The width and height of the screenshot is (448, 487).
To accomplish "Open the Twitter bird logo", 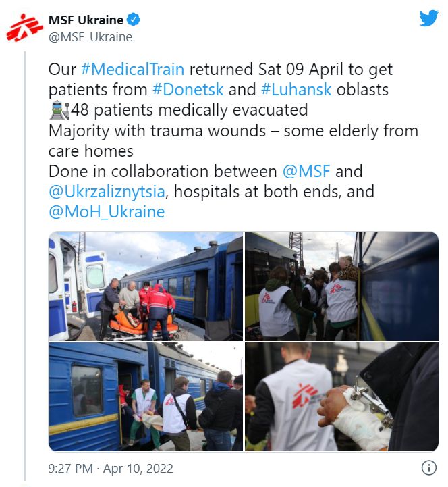I will point(428,18).
